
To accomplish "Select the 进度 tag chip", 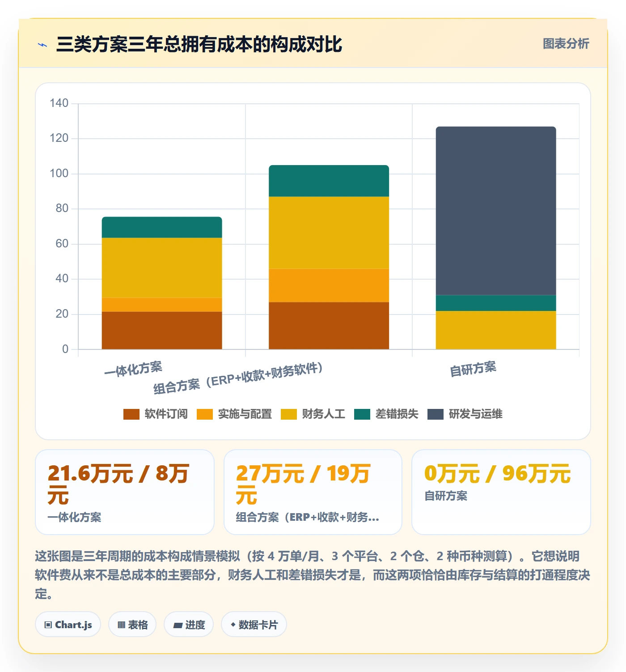I will click(x=189, y=624).
